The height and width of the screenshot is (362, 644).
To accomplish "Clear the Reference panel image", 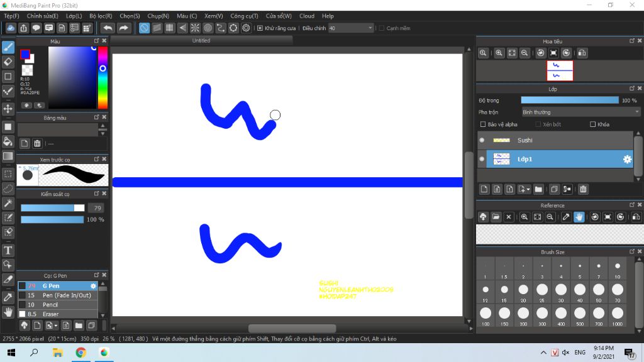I will (x=508, y=217).
